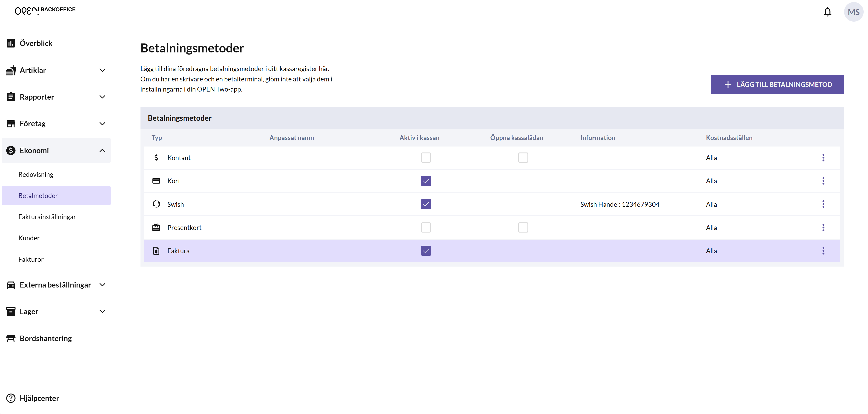Viewport: 868px width, 414px height.
Task: Open the MS user avatar menu
Action: coord(854,12)
